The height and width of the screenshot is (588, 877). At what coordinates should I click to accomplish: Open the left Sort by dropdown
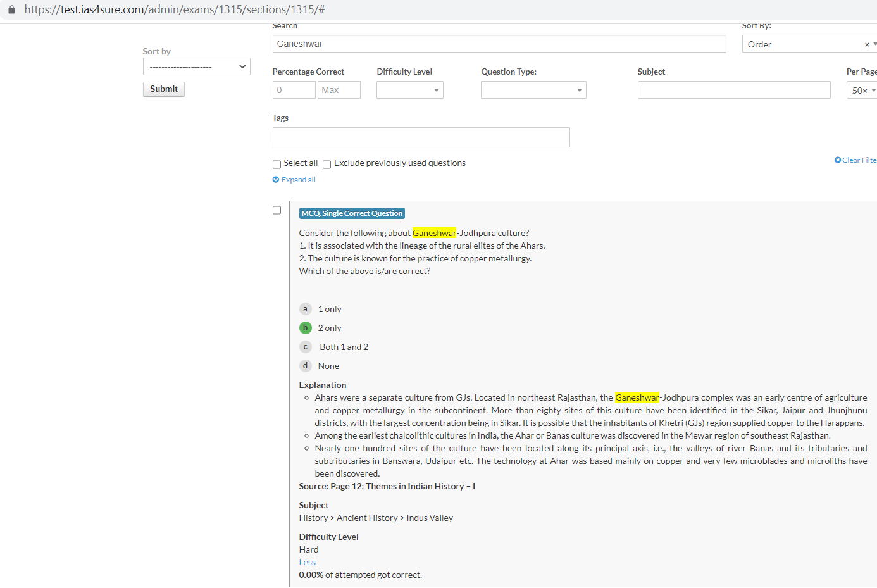196,66
